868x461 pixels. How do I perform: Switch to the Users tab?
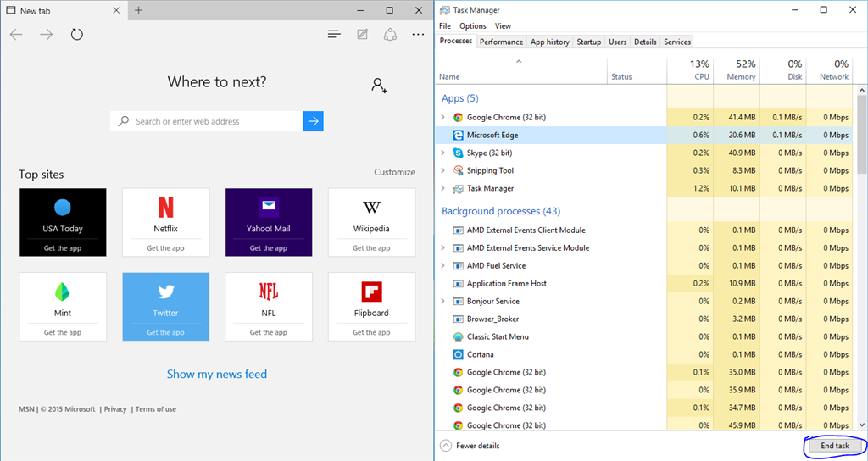point(617,42)
